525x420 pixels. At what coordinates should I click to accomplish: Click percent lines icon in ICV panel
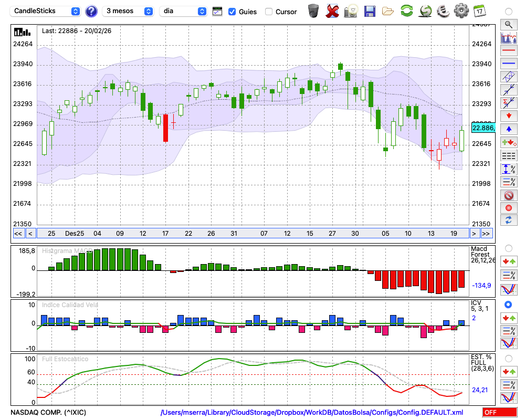click(509, 331)
